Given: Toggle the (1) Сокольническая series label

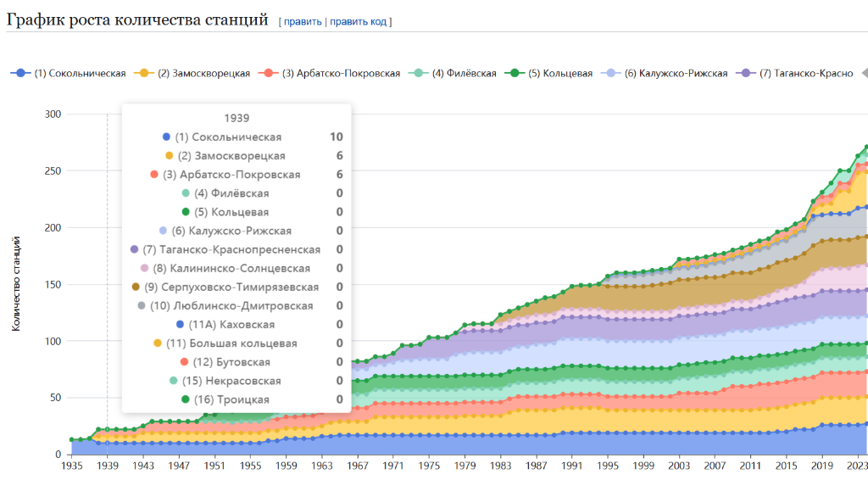Looking at the screenshot, I should [x=80, y=74].
